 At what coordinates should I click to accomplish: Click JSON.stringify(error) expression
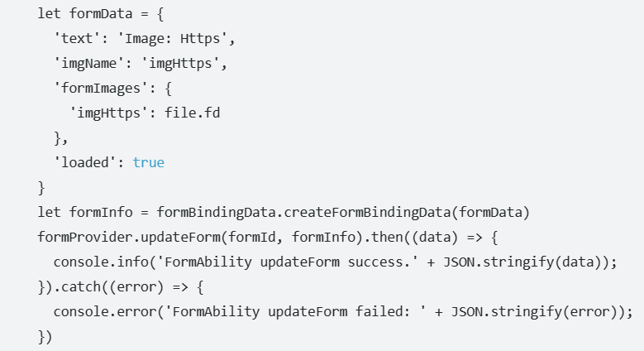point(538,311)
